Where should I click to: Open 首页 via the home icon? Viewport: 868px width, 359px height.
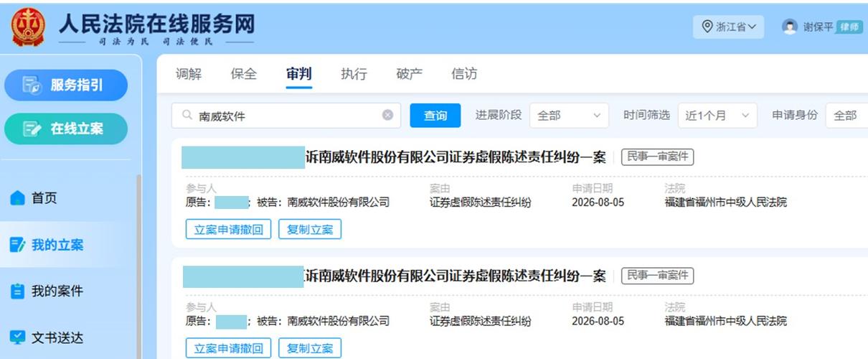pos(18,198)
